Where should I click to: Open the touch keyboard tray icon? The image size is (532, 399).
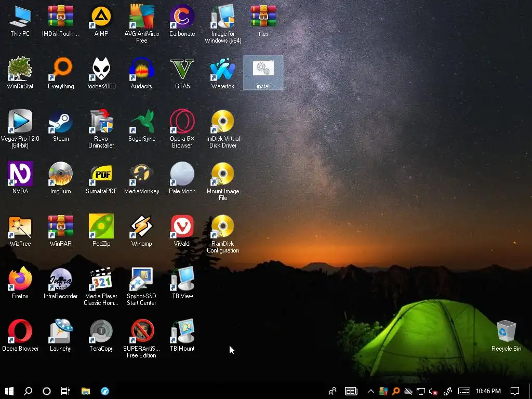click(464, 391)
